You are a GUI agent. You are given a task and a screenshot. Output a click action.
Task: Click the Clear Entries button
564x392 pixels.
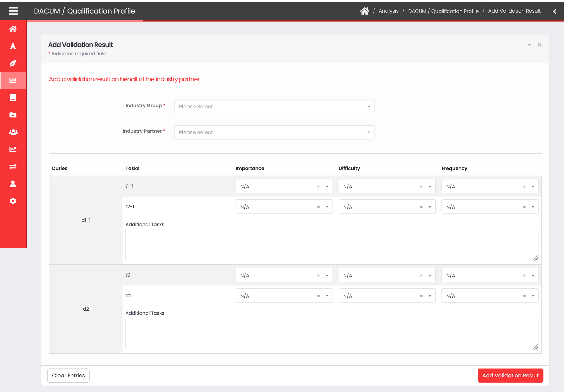(68, 376)
